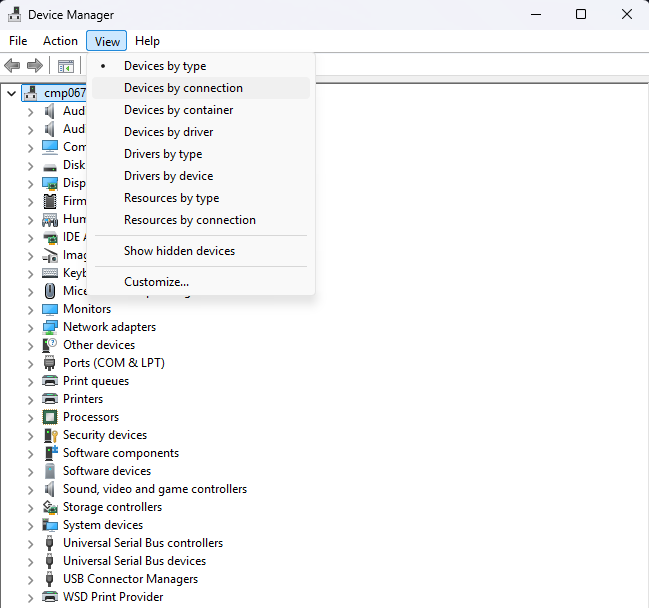Image resolution: width=649 pixels, height=608 pixels.
Task: Expand the Other devices node
Action: point(30,346)
